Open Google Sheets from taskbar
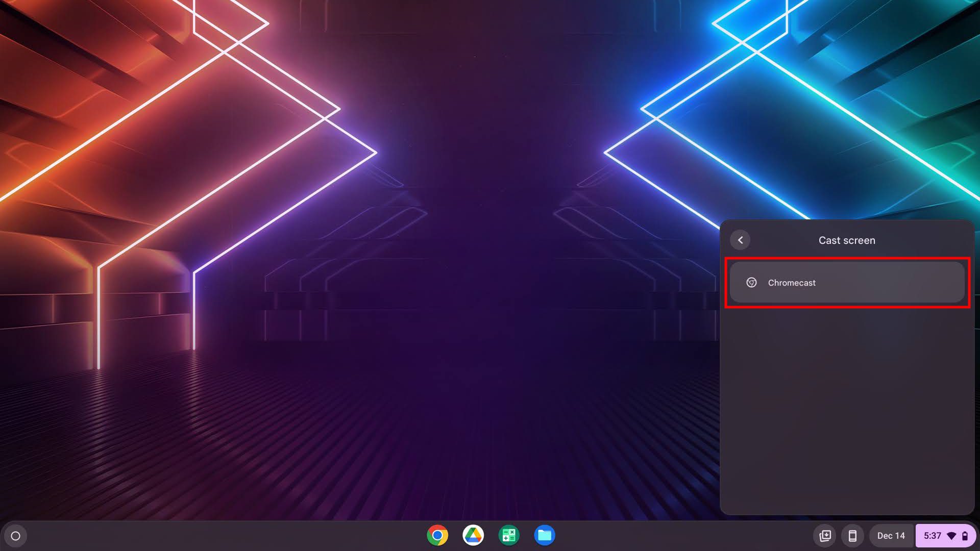This screenshot has width=980, height=551. point(509,535)
